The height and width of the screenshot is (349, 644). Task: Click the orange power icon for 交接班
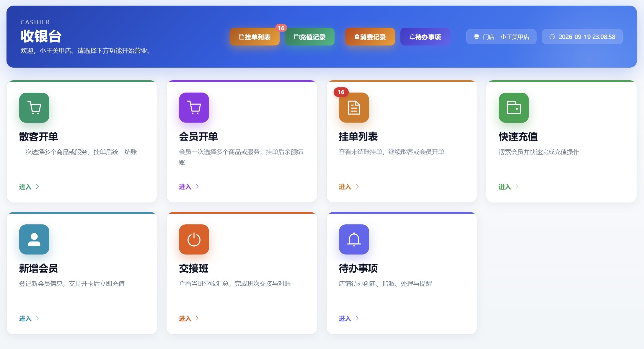(x=194, y=239)
